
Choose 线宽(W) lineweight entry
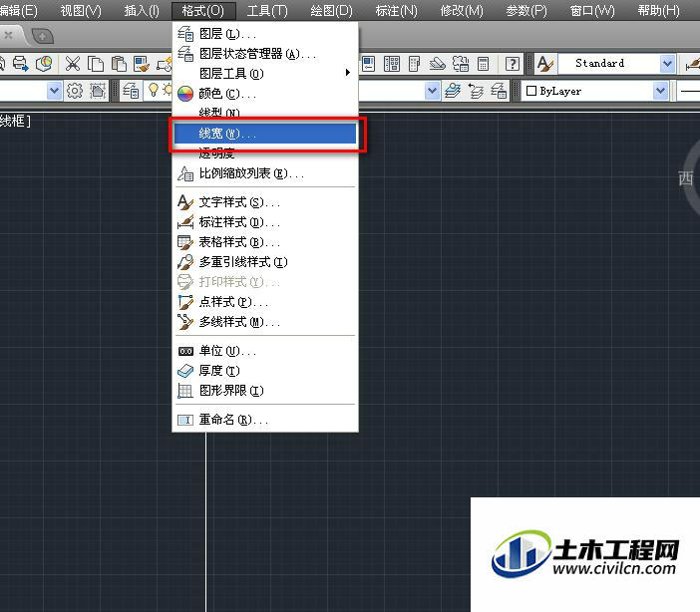tap(265, 134)
